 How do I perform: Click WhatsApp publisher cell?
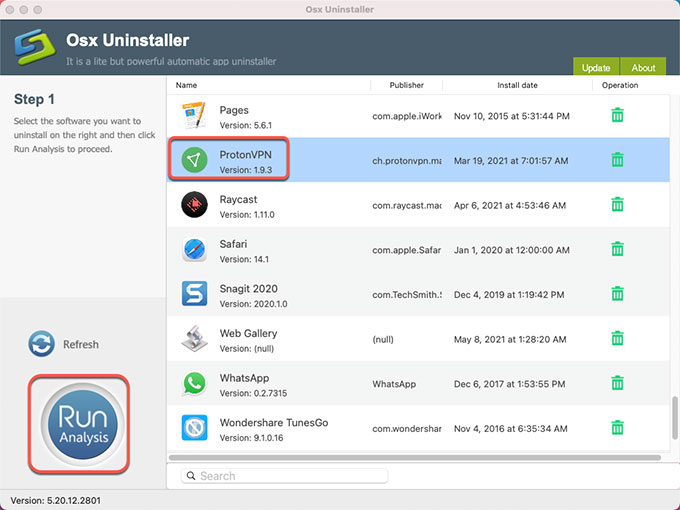[x=394, y=384]
